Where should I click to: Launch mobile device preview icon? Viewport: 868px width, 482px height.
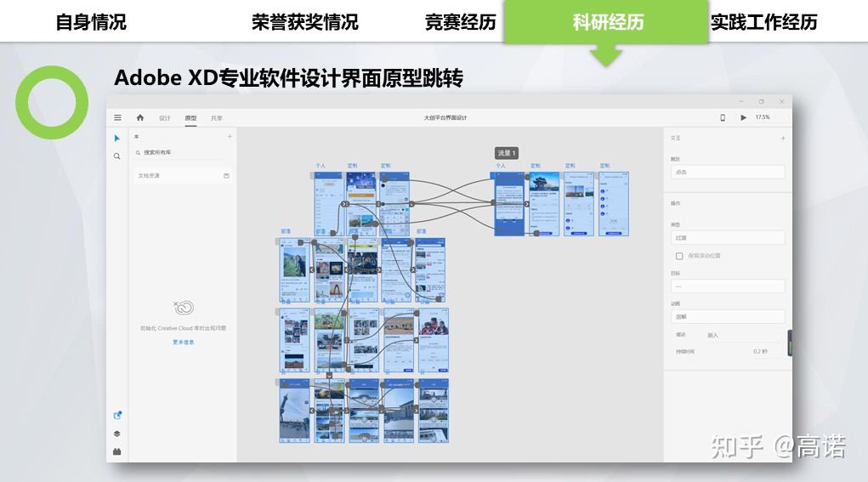[723, 117]
